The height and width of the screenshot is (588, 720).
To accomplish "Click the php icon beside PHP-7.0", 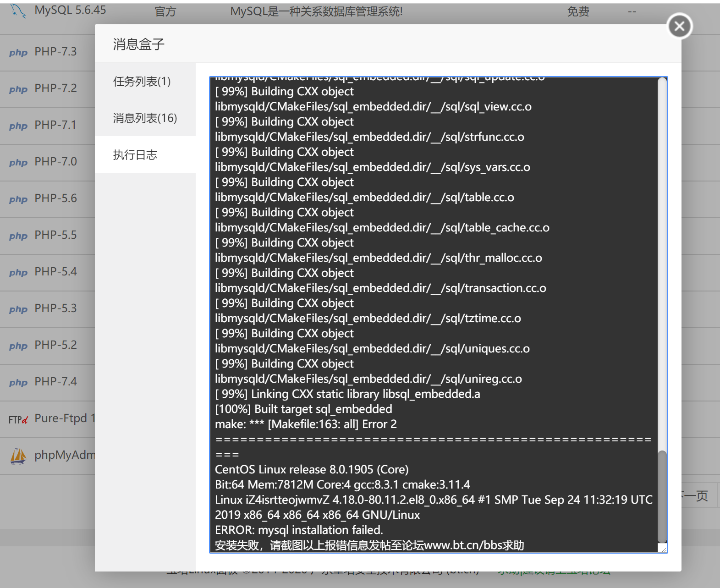I will (x=18, y=163).
